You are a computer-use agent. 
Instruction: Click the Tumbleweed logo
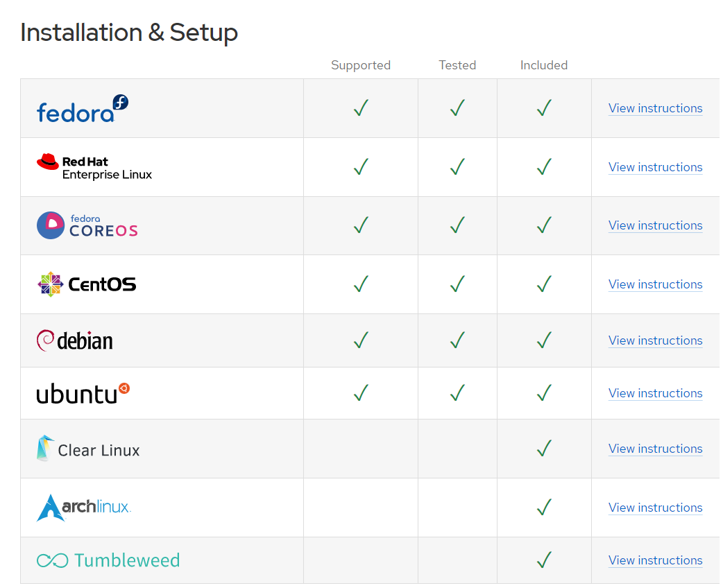point(108,560)
